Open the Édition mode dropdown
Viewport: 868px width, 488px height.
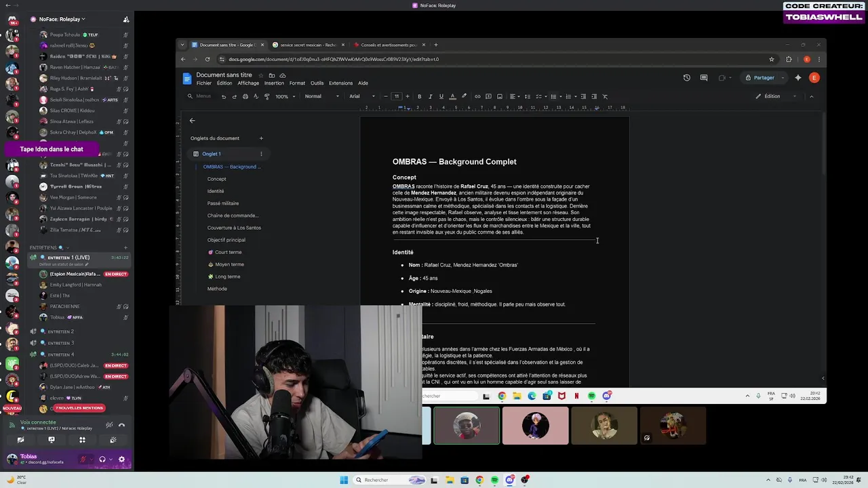pyautogui.click(x=776, y=96)
